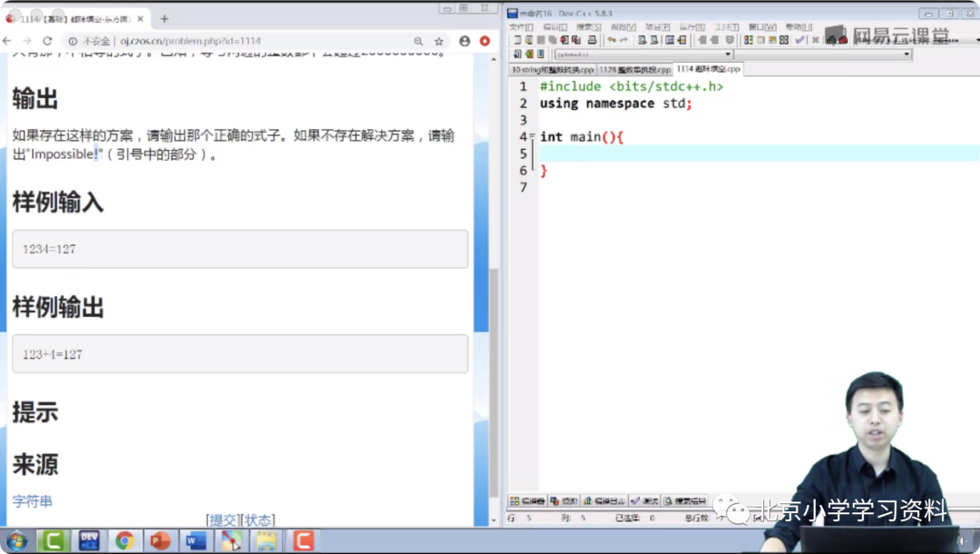The image size is (980, 554).
Task: Click Insert icon on second Dev-C++ toolbar row
Action: (x=517, y=54)
